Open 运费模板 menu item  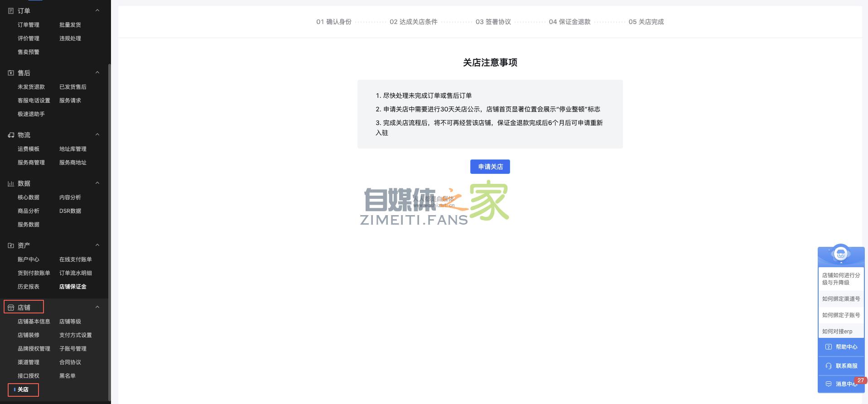click(x=29, y=149)
